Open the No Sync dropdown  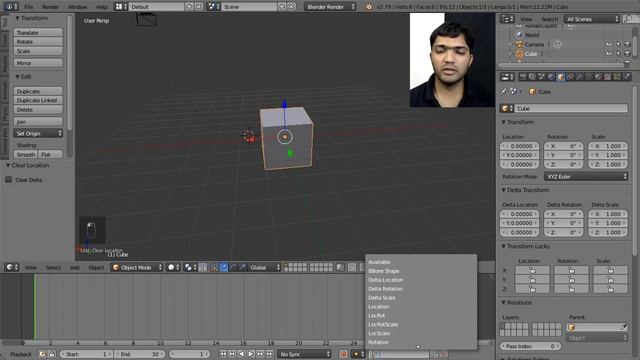(x=304, y=354)
